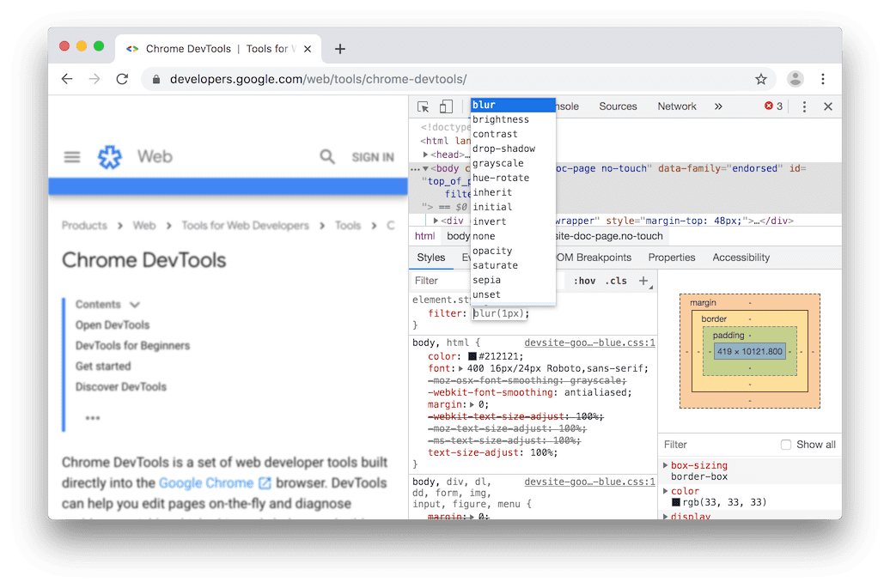Bookmark the page via the star icon
Screen dimensions: 890x588
point(761,78)
